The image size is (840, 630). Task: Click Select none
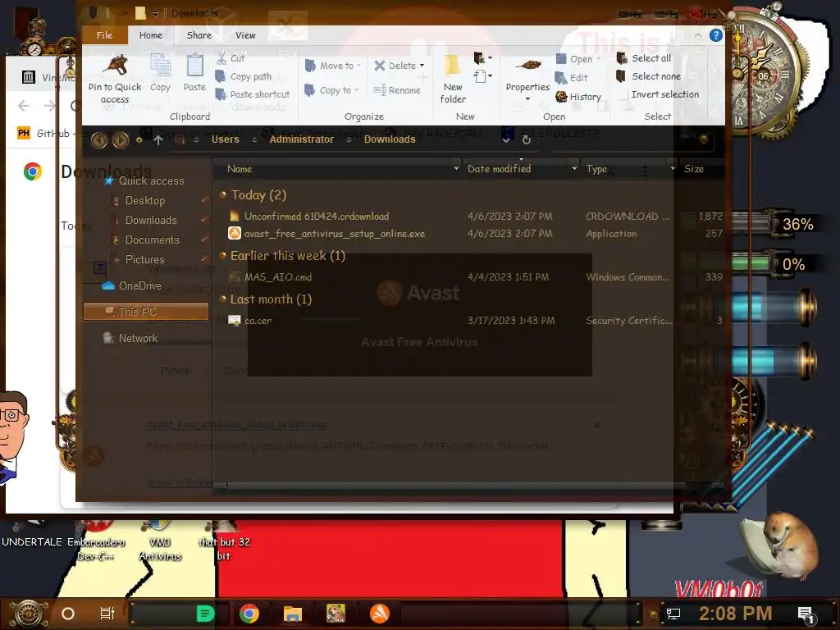click(x=648, y=76)
